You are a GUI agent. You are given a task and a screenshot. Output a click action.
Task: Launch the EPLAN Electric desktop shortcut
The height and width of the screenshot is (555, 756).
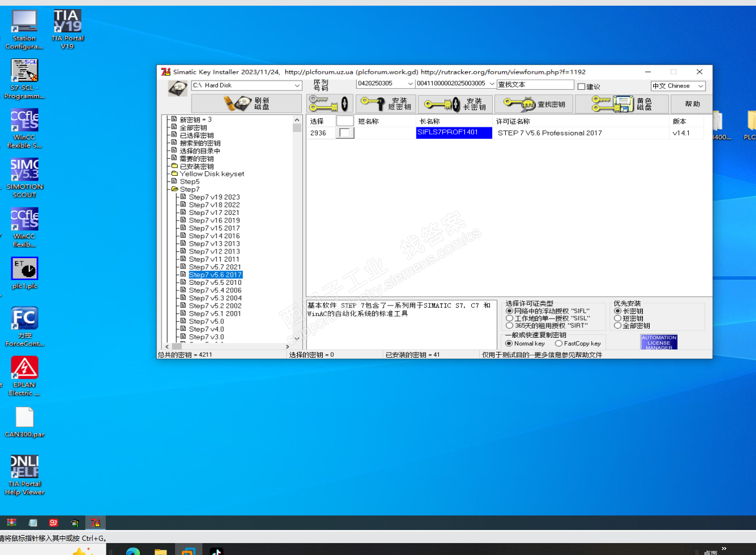tap(24, 376)
